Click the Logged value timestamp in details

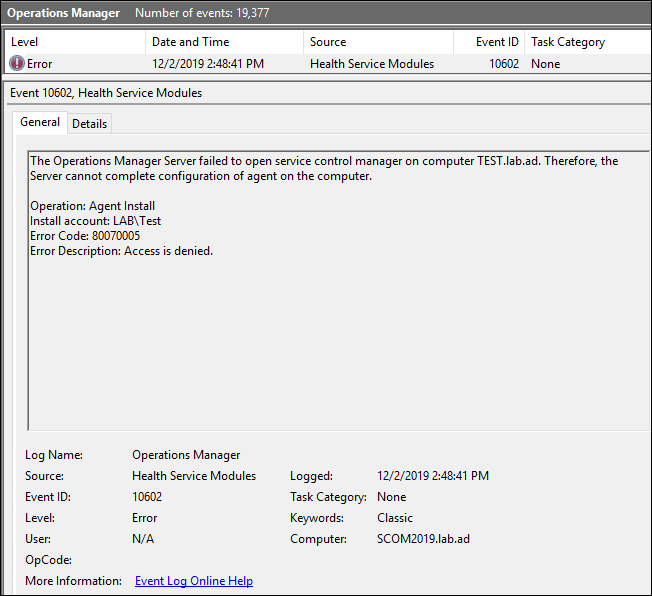[433, 476]
